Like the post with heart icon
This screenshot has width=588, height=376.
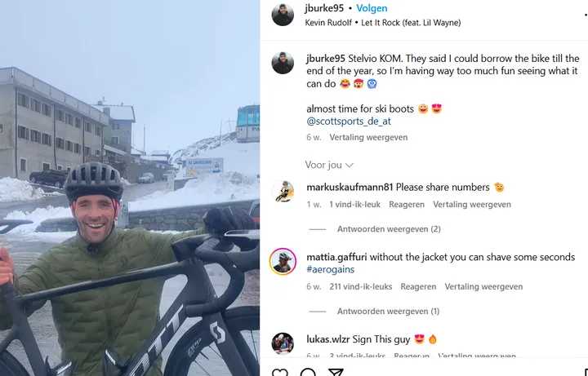(280, 372)
